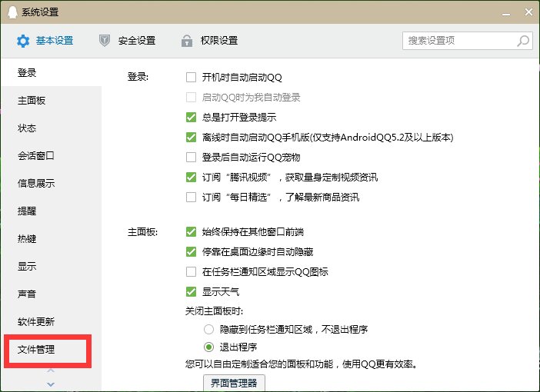Screen dimensions: 540x392
Task: Open 会话窗口 settings in the sidebar
Action: click(51, 155)
